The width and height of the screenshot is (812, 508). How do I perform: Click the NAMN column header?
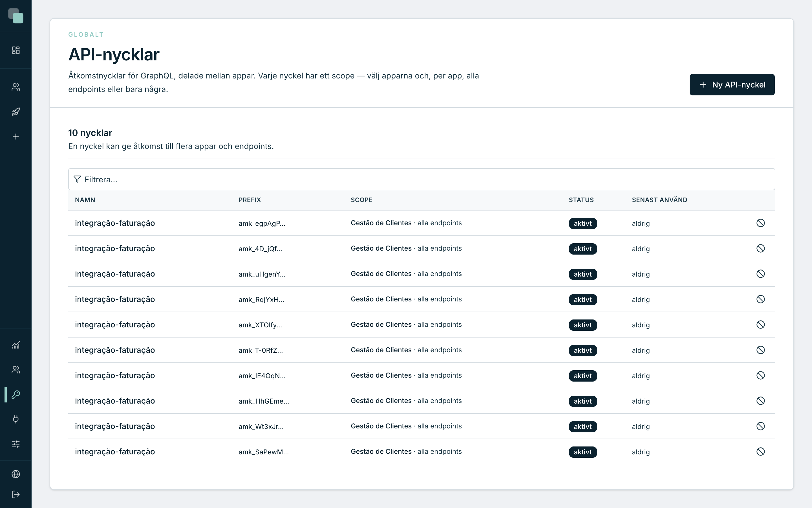[85, 200]
